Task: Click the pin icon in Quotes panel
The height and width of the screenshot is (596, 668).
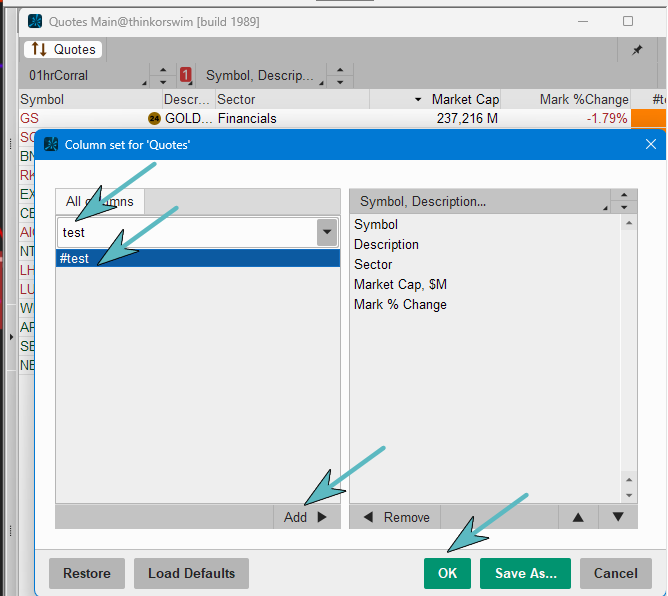Action: [x=637, y=49]
